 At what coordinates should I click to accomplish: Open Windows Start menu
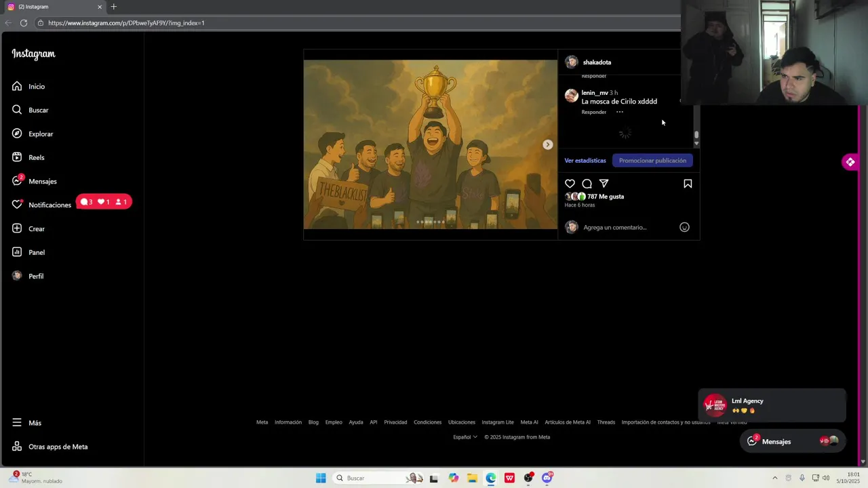point(321,478)
